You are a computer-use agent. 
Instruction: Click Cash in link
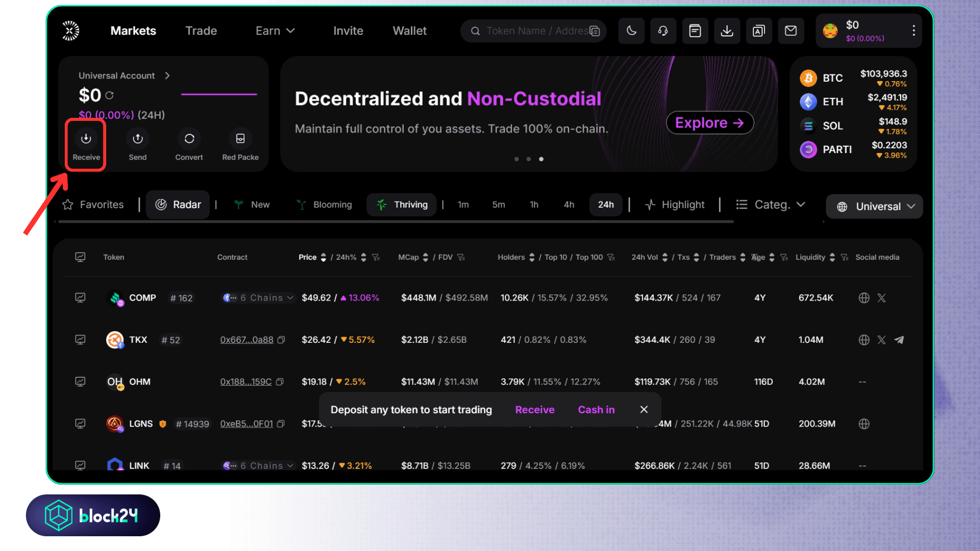tap(596, 410)
